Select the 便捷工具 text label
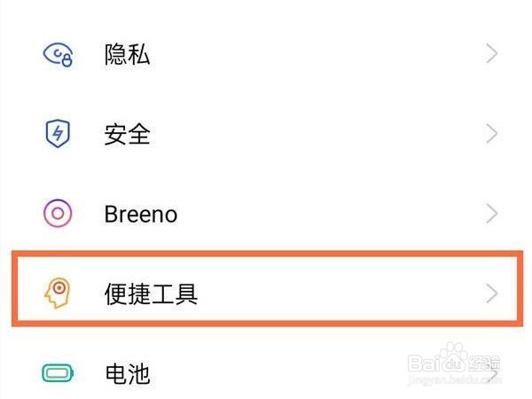 (150, 293)
